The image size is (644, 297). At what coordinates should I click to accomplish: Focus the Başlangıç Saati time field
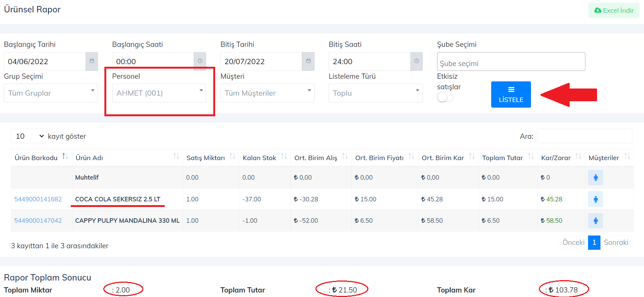pos(153,61)
